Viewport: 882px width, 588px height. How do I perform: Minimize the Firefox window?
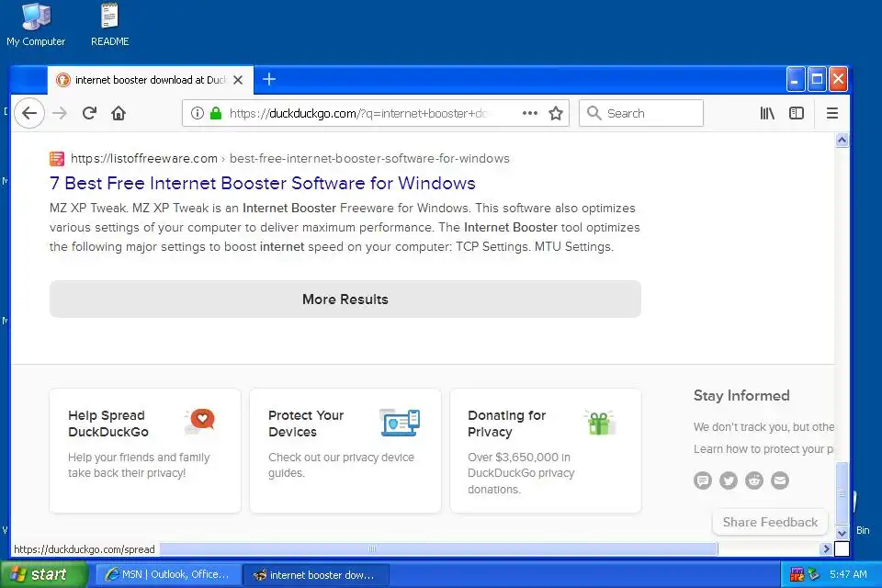[x=796, y=79]
